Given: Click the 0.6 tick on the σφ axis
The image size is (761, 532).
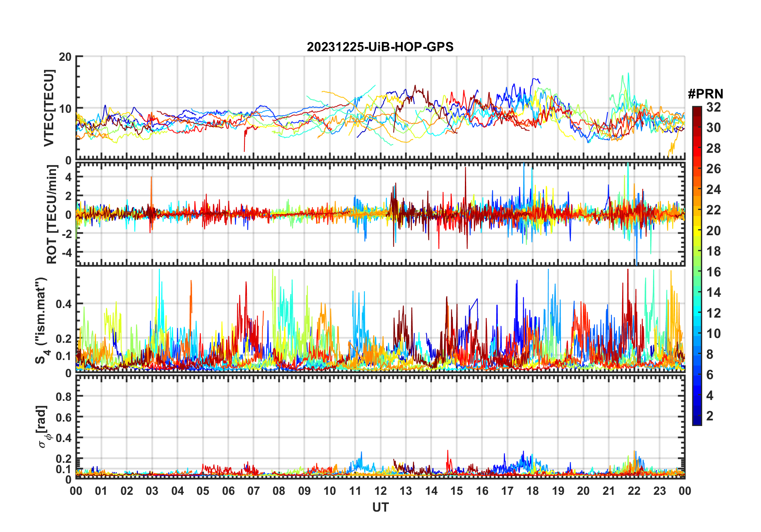Looking at the screenshot, I should [x=64, y=417].
